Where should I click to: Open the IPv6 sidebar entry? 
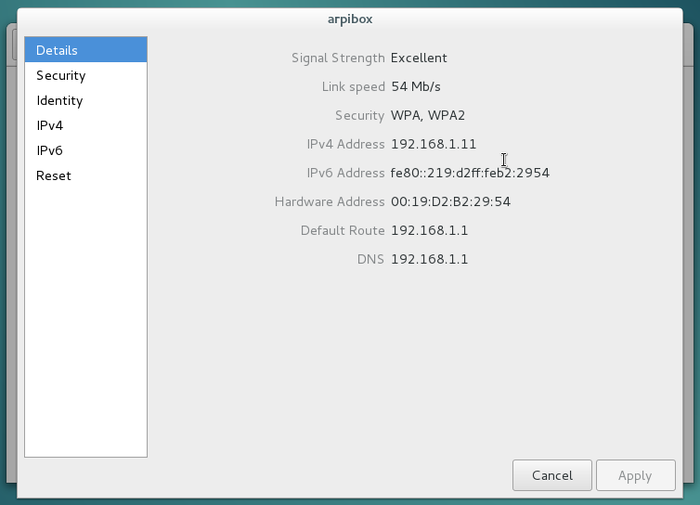click(x=86, y=150)
